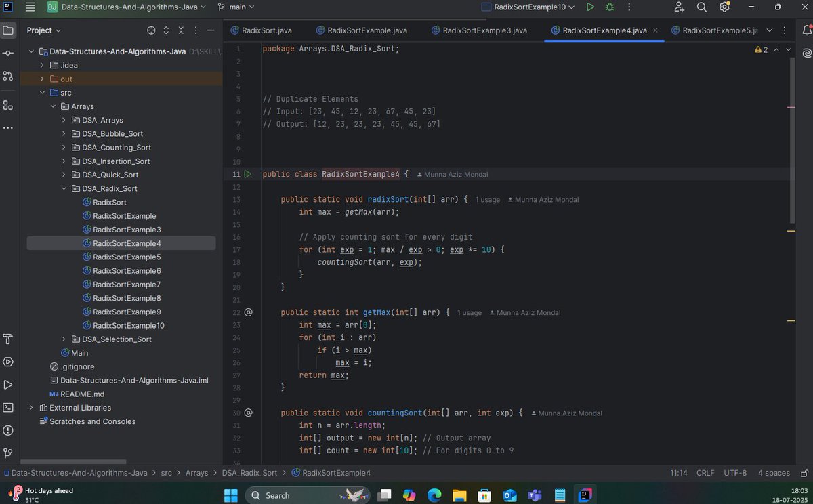Expand the out folder
The height and width of the screenshot is (504, 813).
(x=42, y=79)
